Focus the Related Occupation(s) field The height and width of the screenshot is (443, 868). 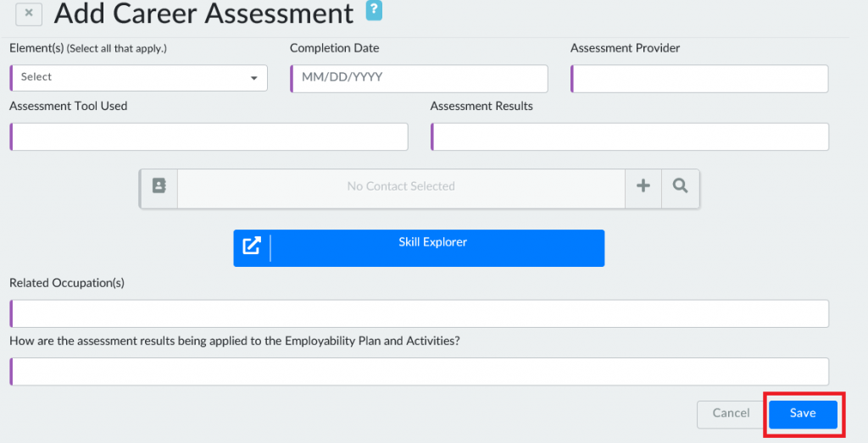point(419,313)
